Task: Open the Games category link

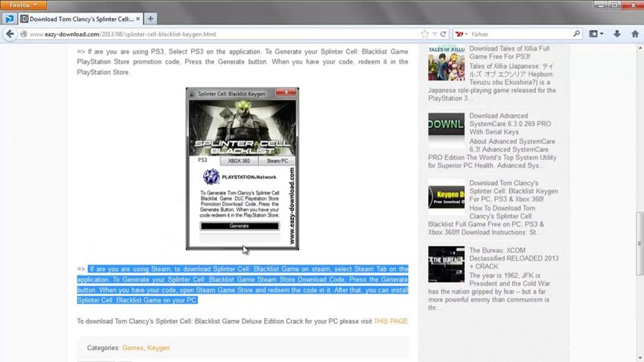Action: pyautogui.click(x=133, y=348)
